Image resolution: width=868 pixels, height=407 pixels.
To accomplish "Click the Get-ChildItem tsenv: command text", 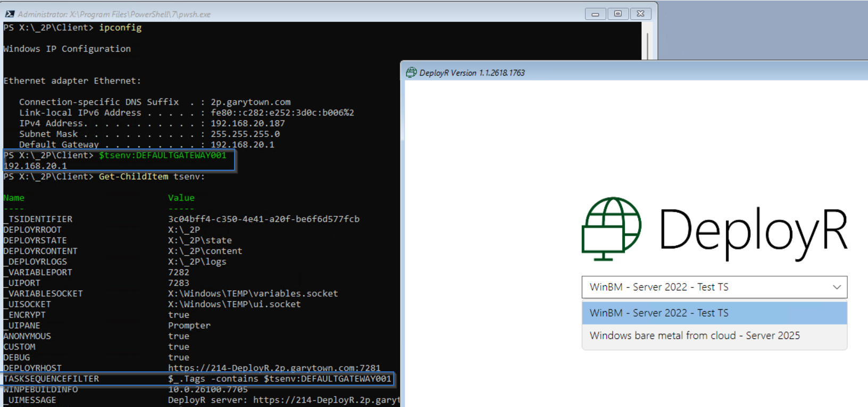I will pyautogui.click(x=152, y=177).
